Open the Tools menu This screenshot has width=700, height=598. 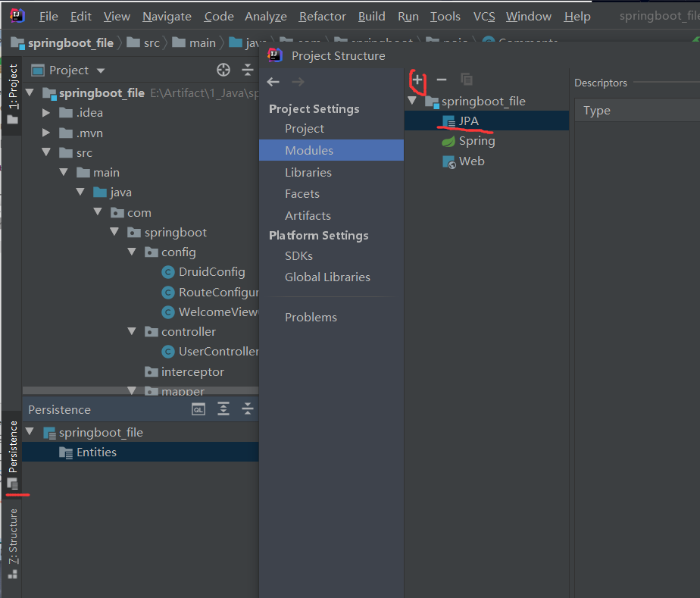(x=445, y=17)
